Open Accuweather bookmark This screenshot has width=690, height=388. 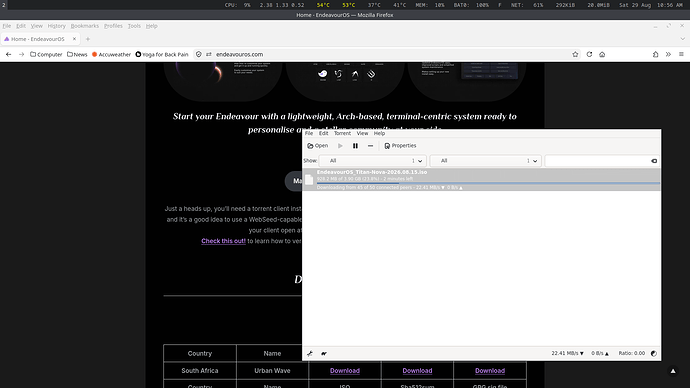(111, 55)
